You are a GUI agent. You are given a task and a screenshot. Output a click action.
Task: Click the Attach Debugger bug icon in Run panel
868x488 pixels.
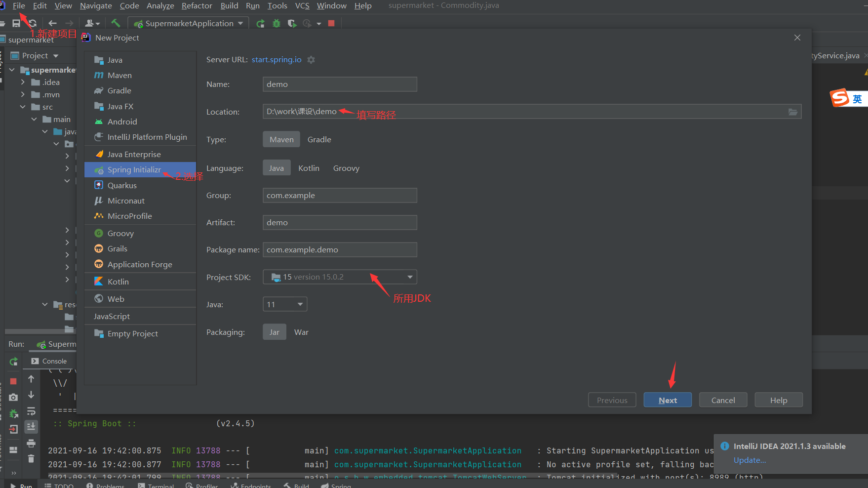coord(13,413)
